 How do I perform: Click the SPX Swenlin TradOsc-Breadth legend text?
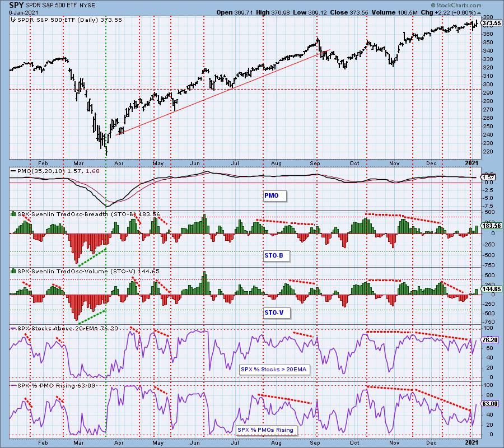pos(88,214)
